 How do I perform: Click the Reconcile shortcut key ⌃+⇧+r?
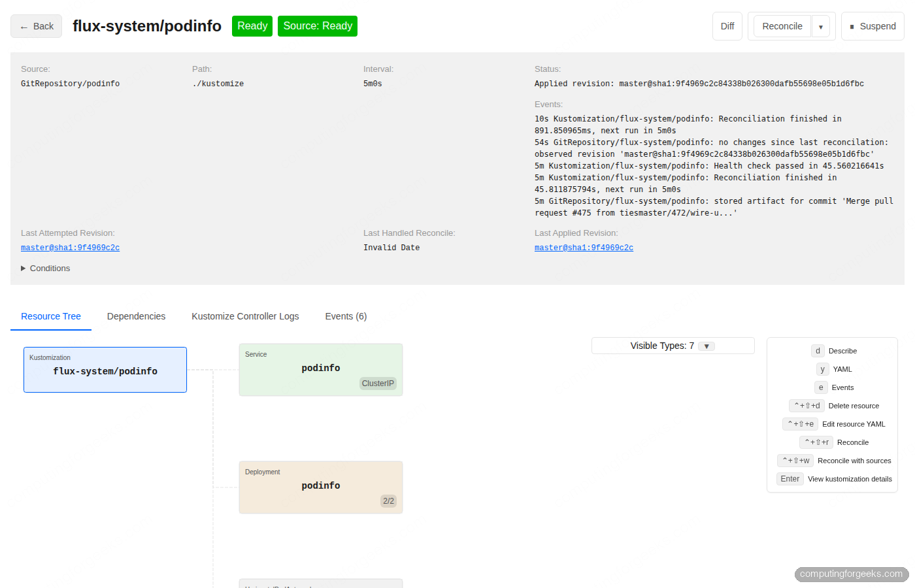(816, 442)
